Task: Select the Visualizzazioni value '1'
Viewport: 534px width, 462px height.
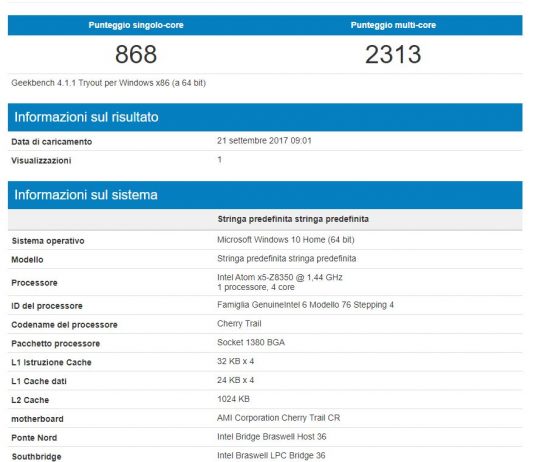Action: pyautogui.click(x=220, y=159)
